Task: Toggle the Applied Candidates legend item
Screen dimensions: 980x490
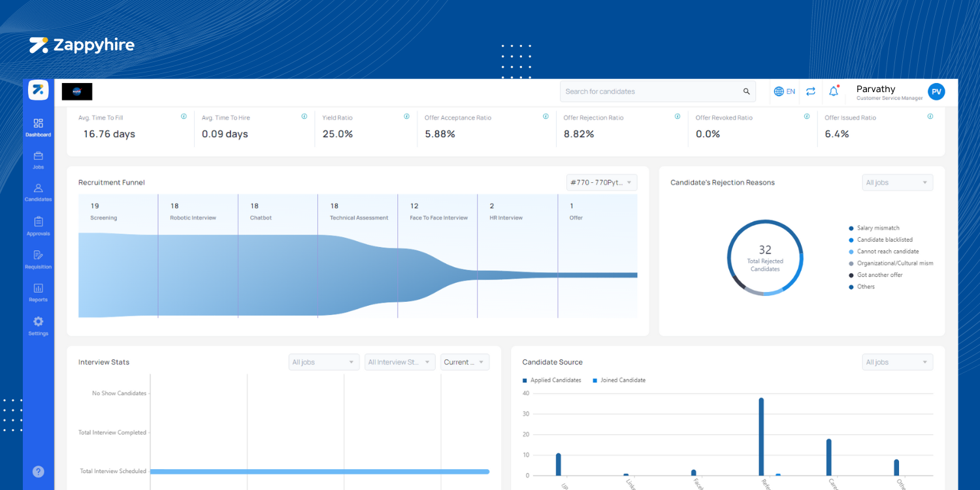Action: pos(551,380)
